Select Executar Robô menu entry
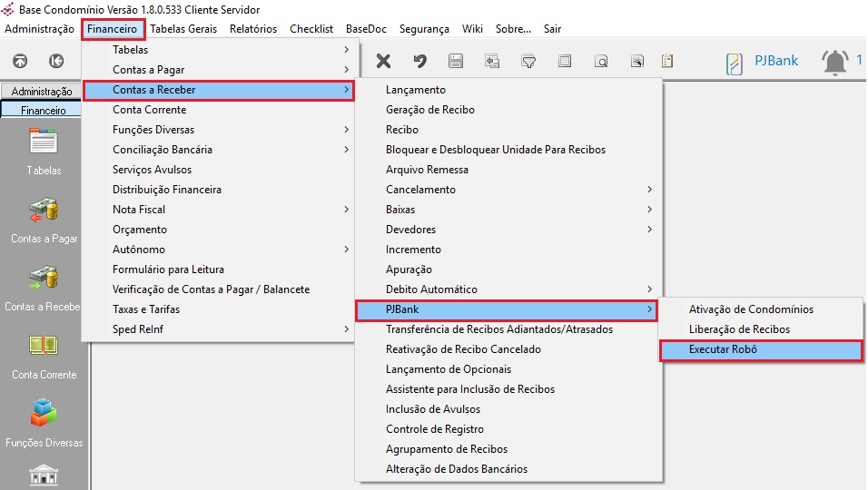The image size is (868, 490). pos(761,349)
